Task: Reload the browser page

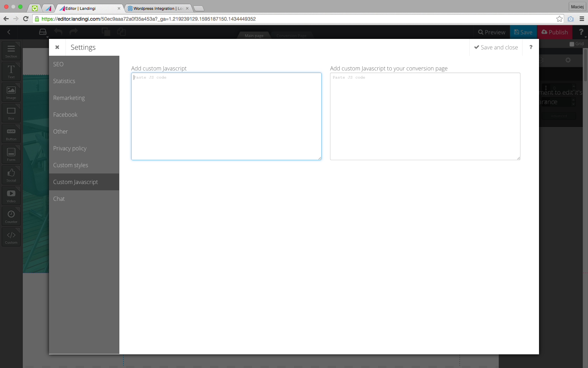Action: tap(26, 19)
